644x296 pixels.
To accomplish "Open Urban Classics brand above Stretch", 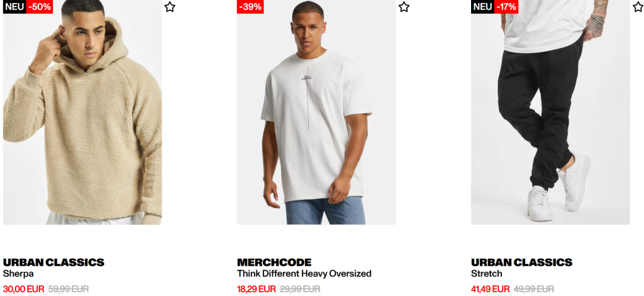I will coord(521,262).
